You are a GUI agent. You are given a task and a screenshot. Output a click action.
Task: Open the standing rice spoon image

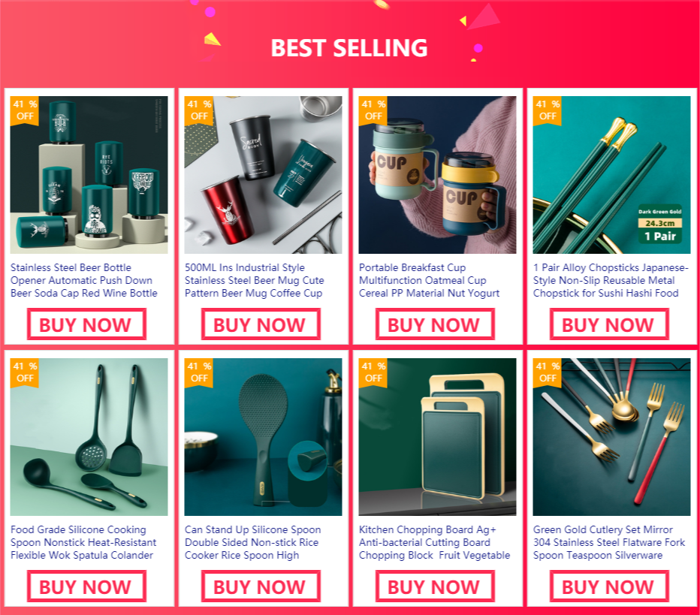click(x=263, y=437)
